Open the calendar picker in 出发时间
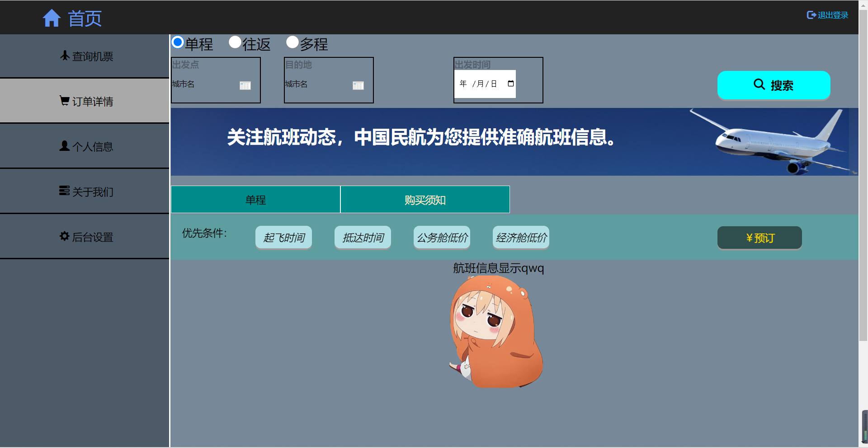 click(511, 84)
